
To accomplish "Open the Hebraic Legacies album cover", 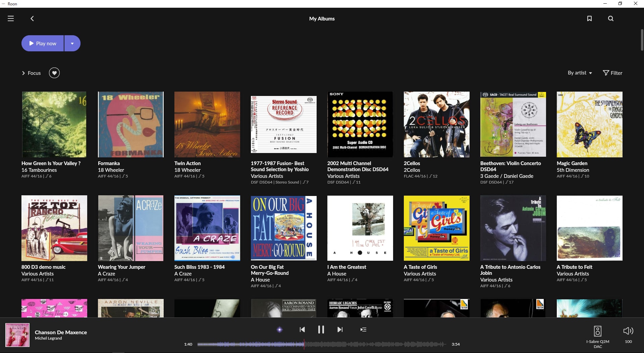I will pyautogui.click(x=360, y=308).
